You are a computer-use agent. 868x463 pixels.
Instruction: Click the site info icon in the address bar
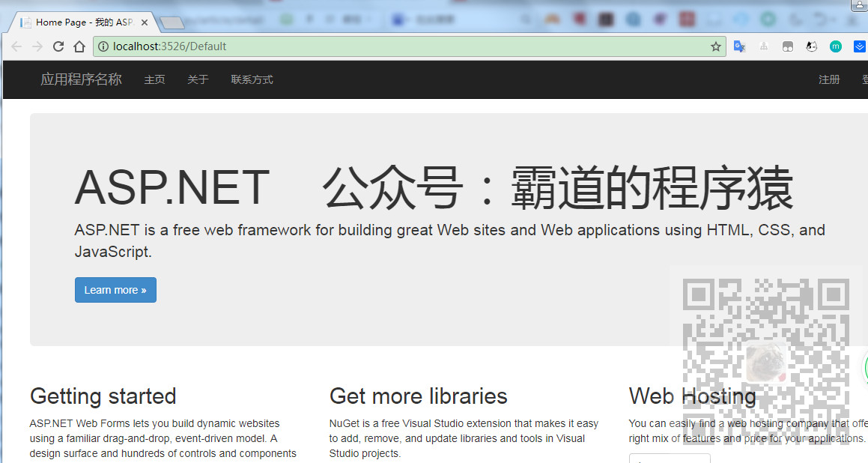pyautogui.click(x=103, y=46)
